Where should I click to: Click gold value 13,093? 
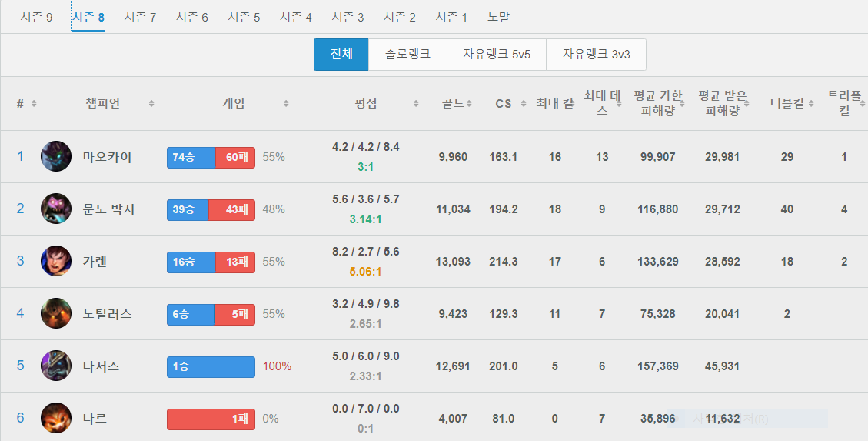(453, 262)
